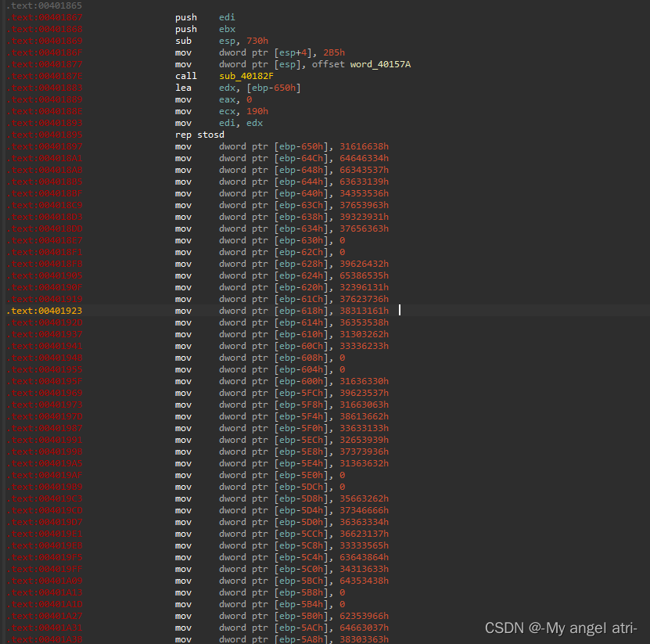Click the value 31636330h
This screenshot has height=644, width=650.
pos(365,382)
